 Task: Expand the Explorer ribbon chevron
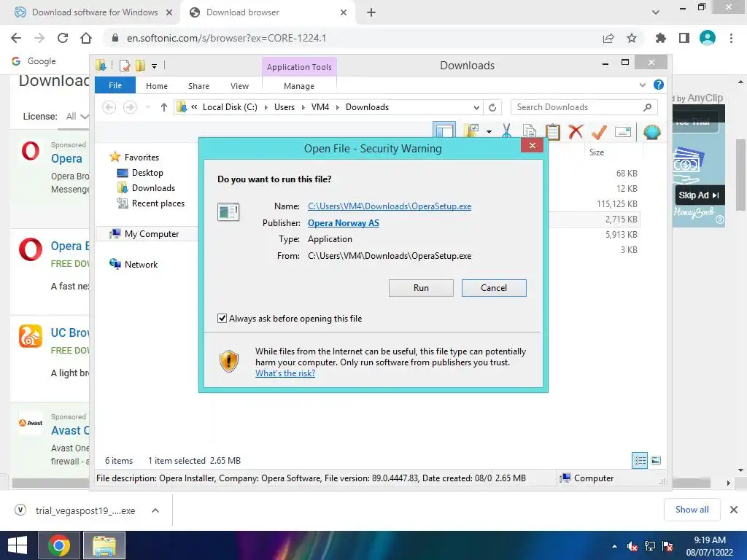[643, 85]
